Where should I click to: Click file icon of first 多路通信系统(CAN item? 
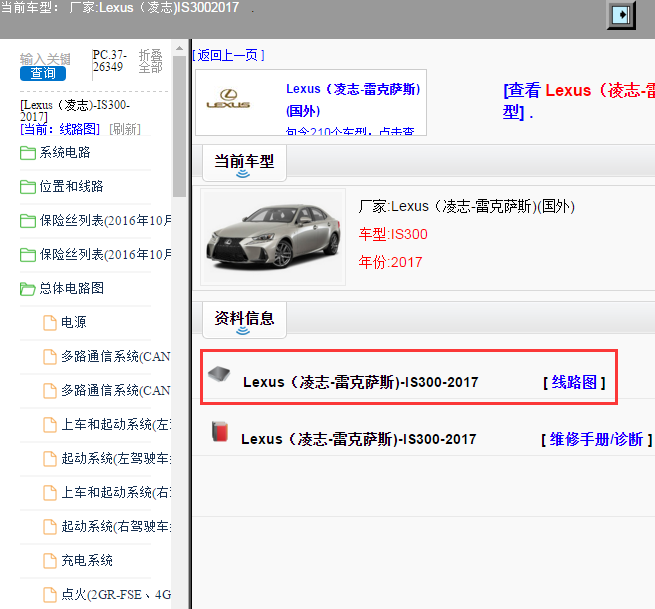point(50,357)
